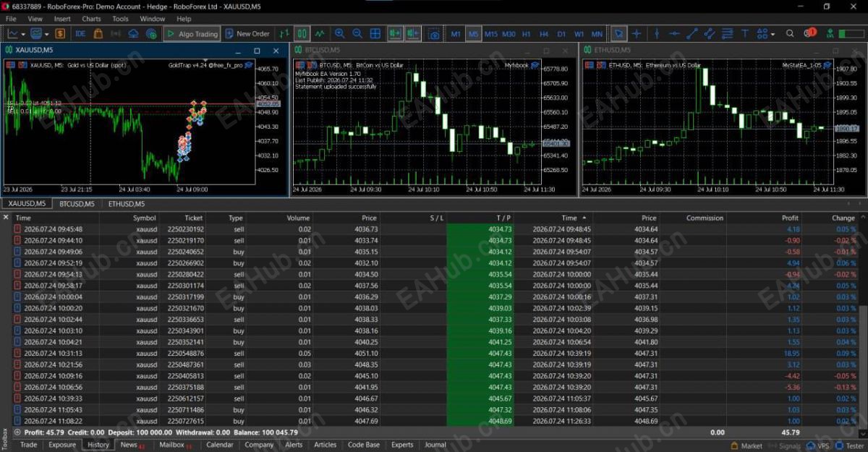This screenshot has width=868, height=452.
Task: Open the Exposure tab in Toolbox
Action: tap(62, 445)
